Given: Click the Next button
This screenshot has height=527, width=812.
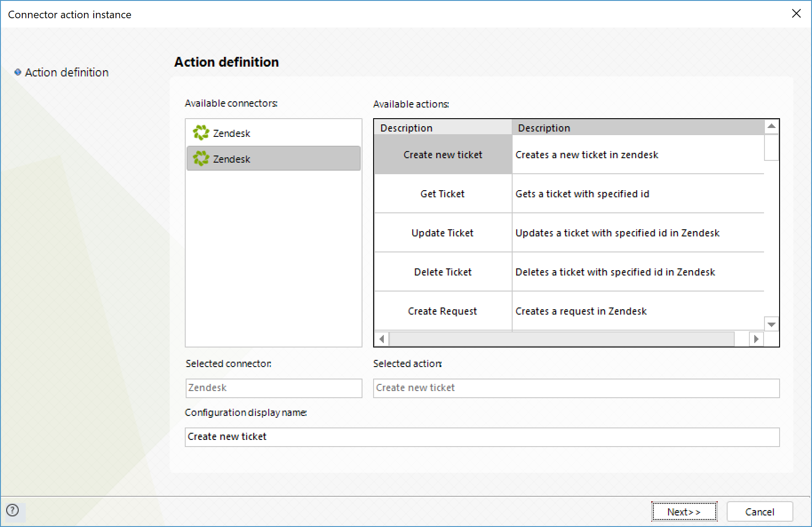Looking at the screenshot, I should (684, 512).
